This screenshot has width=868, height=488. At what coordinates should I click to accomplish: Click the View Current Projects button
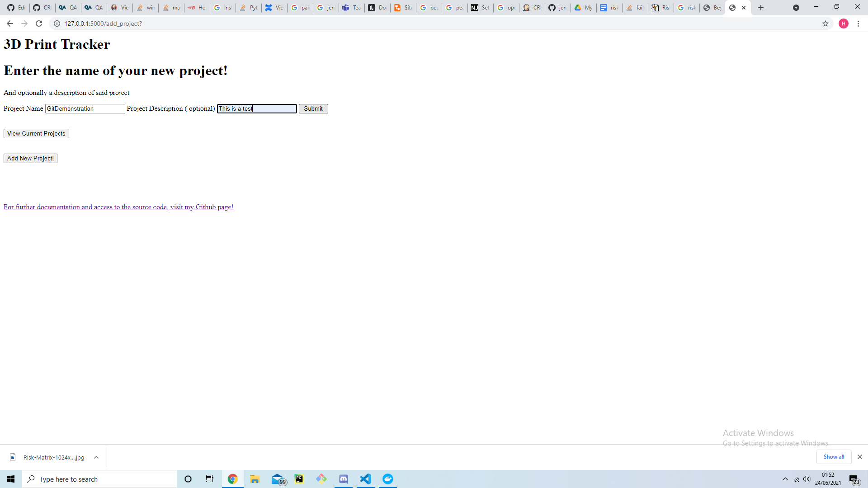36,133
